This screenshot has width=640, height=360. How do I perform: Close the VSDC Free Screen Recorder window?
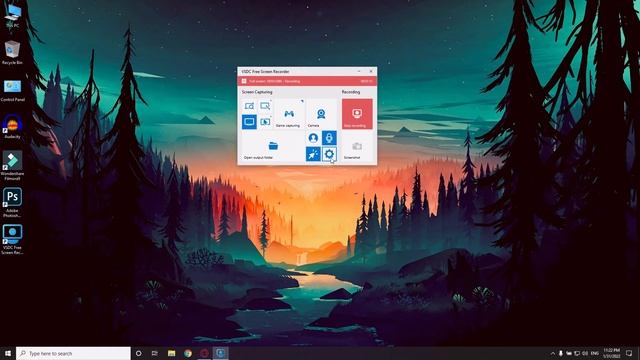pyautogui.click(x=371, y=71)
